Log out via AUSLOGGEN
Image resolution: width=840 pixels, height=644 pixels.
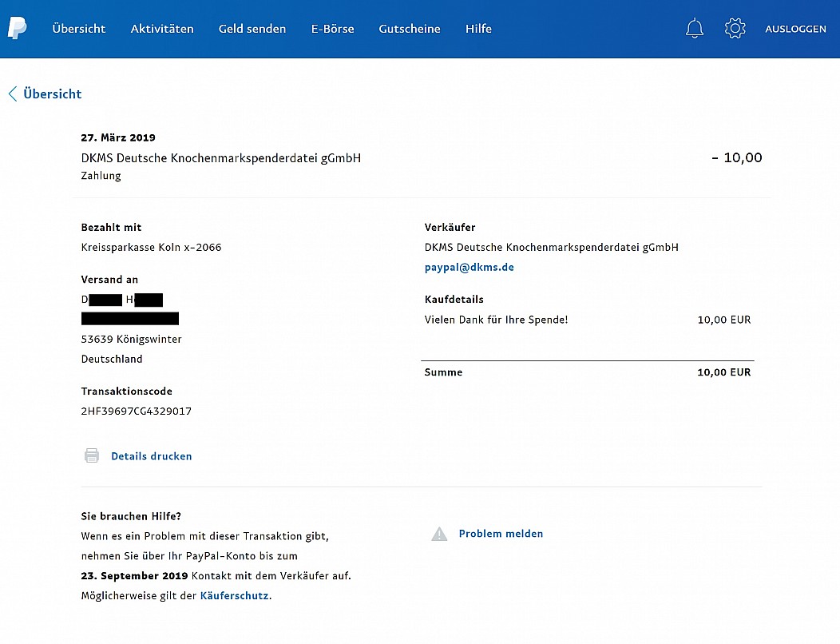[x=795, y=29]
